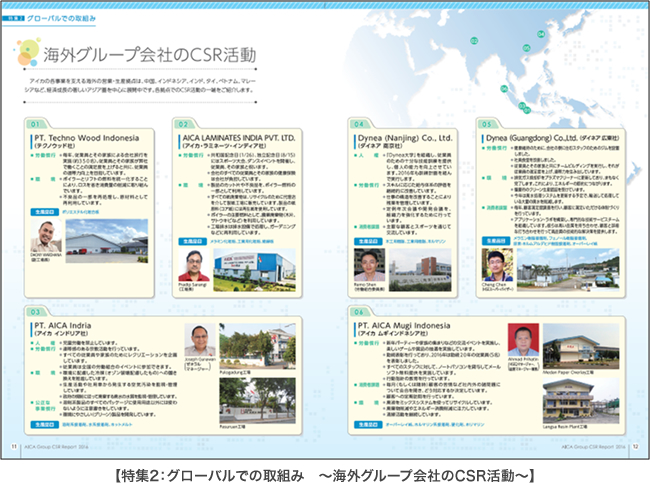Open the Dynea Guangdong plant photo
Viewport: 650px width, 483px height.
568,269
